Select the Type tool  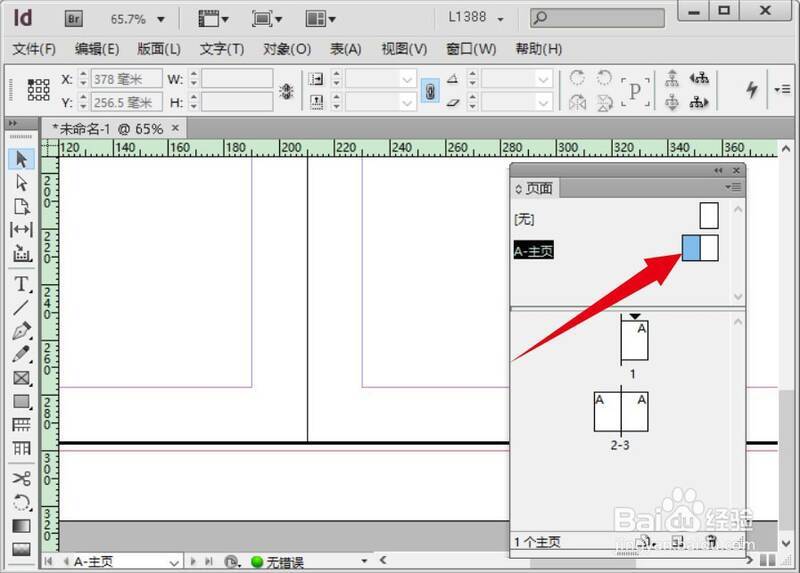pyautogui.click(x=22, y=283)
